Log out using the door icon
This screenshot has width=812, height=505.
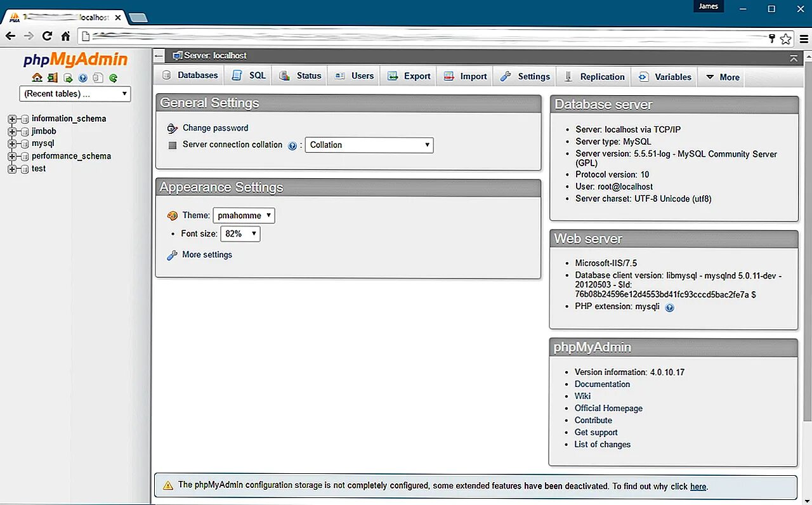tap(52, 78)
